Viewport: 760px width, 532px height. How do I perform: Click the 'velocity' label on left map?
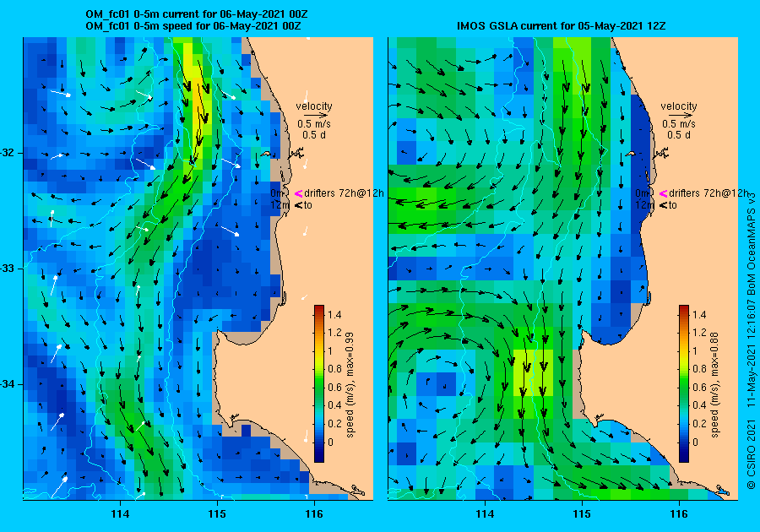pyautogui.click(x=314, y=106)
